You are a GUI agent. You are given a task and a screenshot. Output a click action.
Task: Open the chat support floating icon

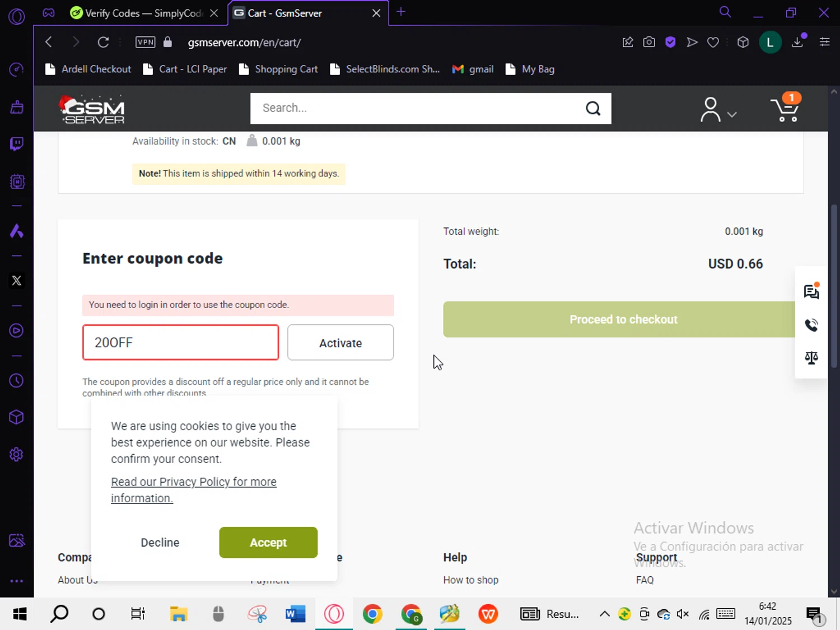point(811,291)
